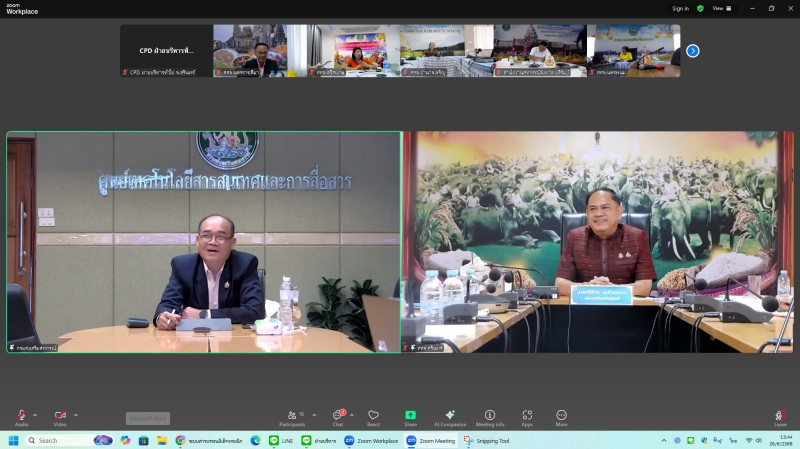Select thumbnail of man in dark suit
800x449 pixels.
click(x=259, y=51)
